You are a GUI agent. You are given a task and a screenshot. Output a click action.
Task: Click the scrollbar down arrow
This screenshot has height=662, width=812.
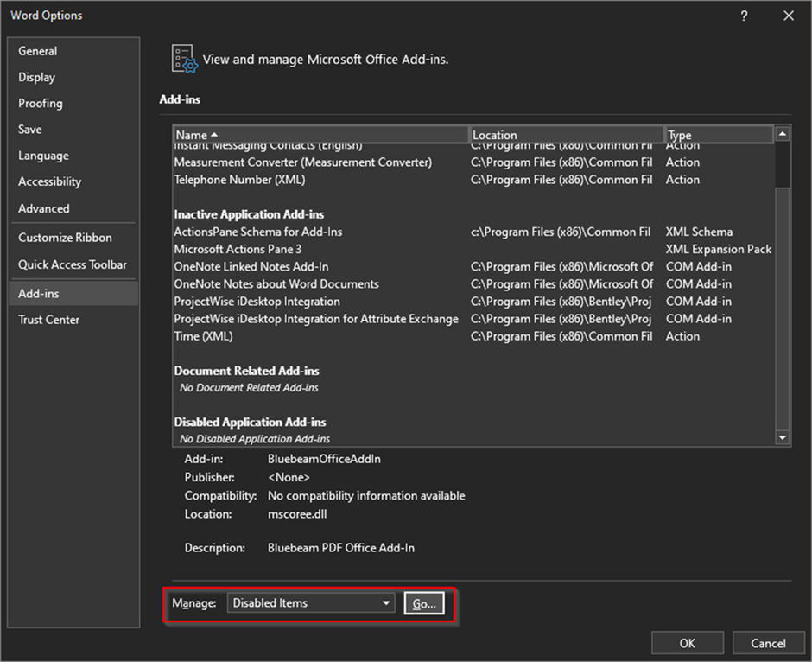point(782,436)
